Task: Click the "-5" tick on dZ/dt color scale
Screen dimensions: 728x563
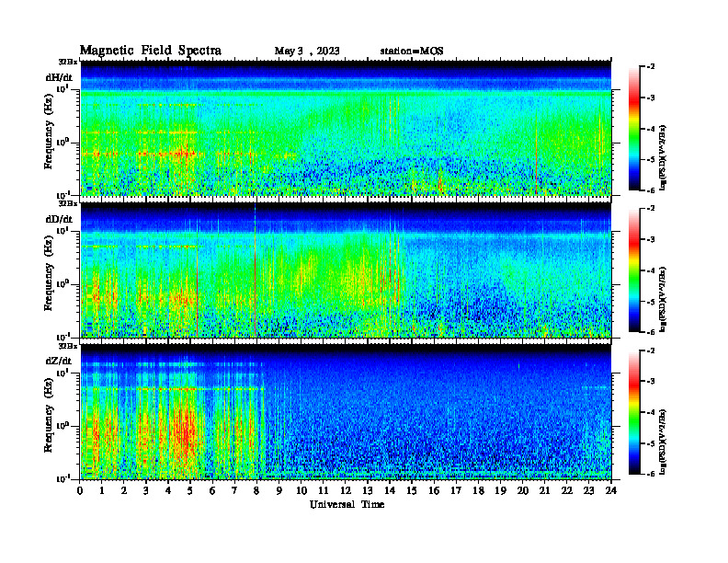Action: click(x=651, y=443)
